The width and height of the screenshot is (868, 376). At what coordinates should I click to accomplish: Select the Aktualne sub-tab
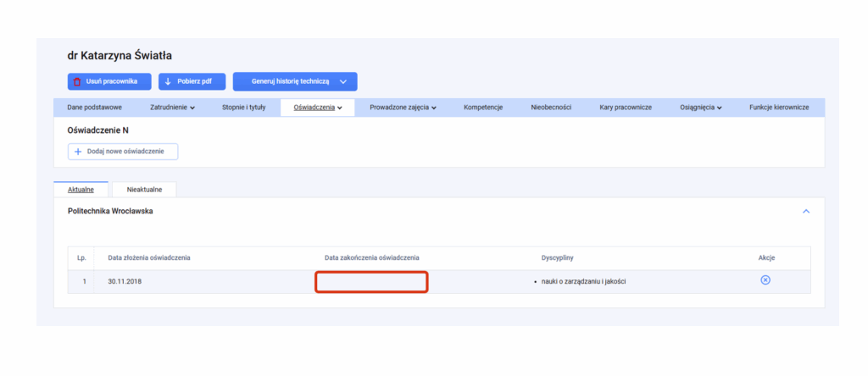pyautogui.click(x=81, y=190)
